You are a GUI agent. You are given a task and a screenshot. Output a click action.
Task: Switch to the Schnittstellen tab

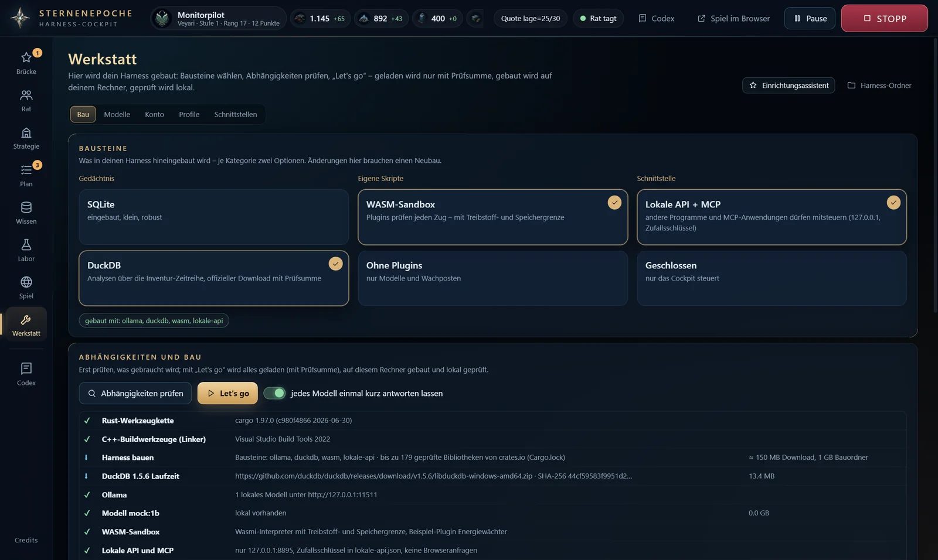[x=236, y=114]
